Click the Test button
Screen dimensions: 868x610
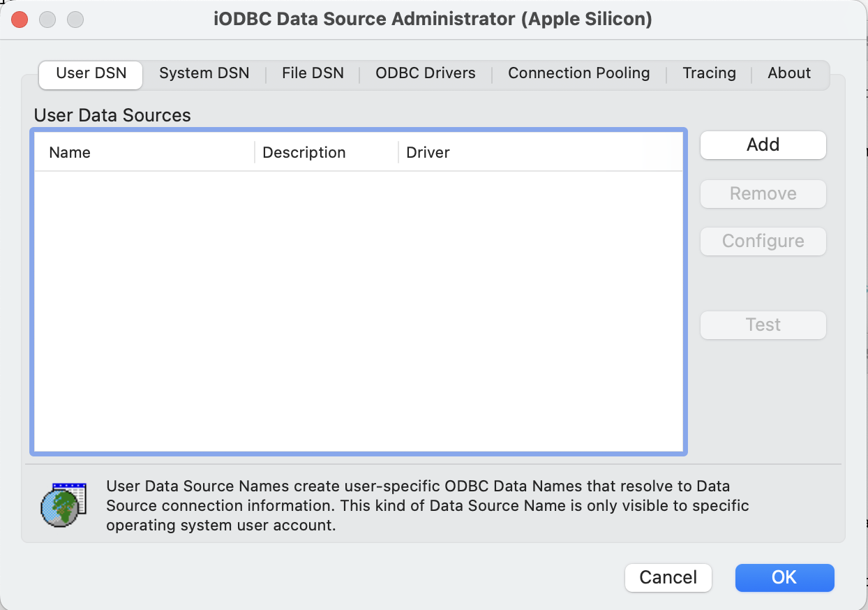click(x=763, y=325)
